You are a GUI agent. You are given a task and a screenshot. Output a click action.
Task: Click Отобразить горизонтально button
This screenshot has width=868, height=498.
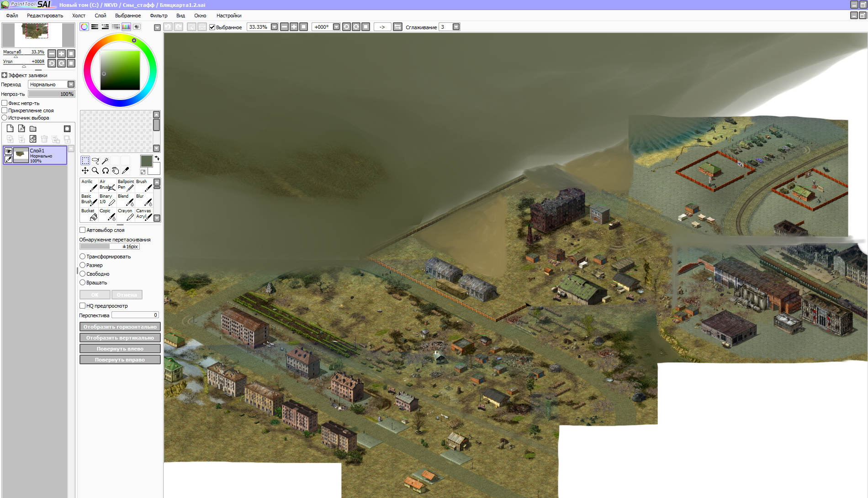coord(120,327)
